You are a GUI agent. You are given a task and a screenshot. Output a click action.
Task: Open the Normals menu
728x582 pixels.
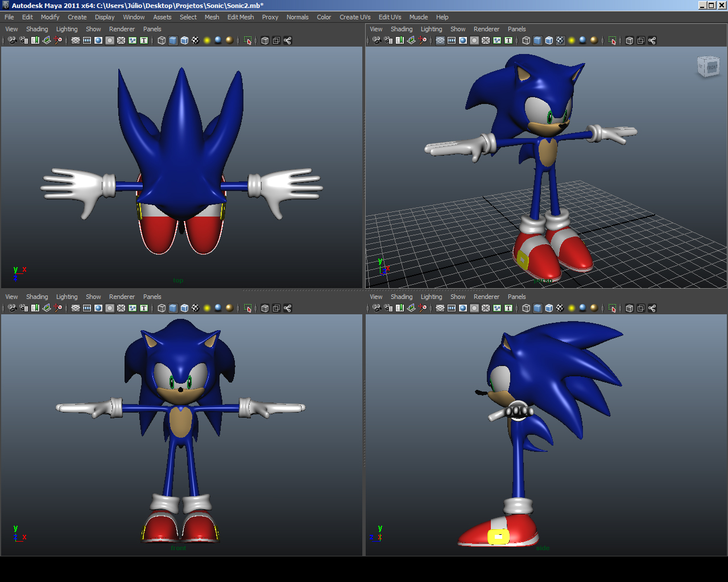coord(297,17)
